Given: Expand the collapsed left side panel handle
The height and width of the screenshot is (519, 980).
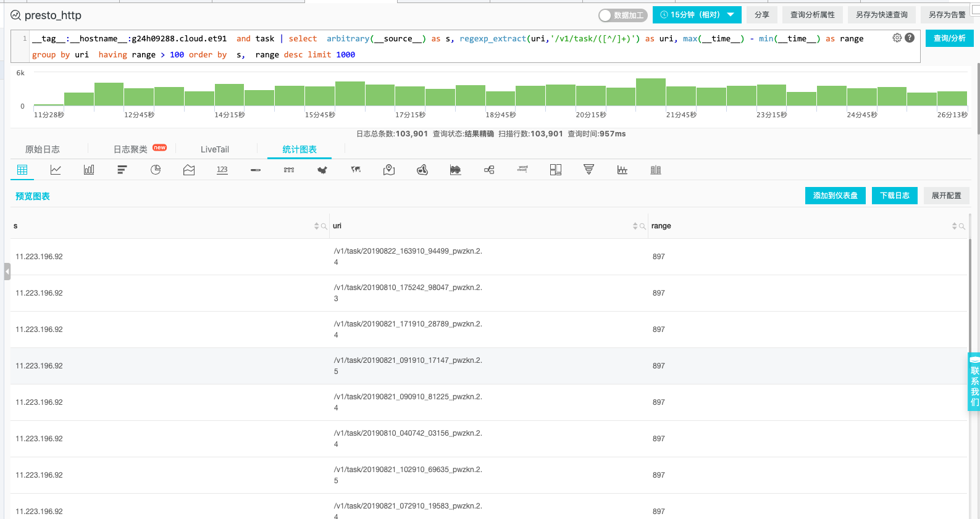Looking at the screenshot, I should coord(7,272).
